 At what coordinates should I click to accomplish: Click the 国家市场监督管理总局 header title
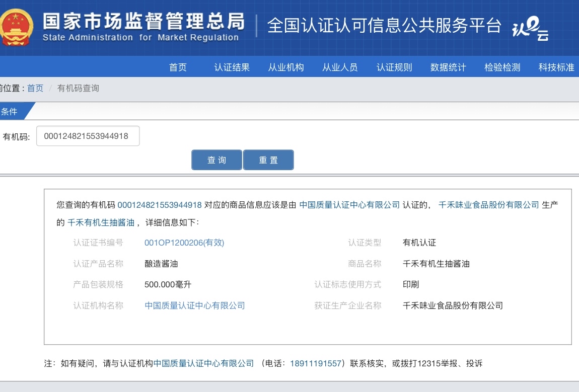pyautogui.click(x=143, y=21)
